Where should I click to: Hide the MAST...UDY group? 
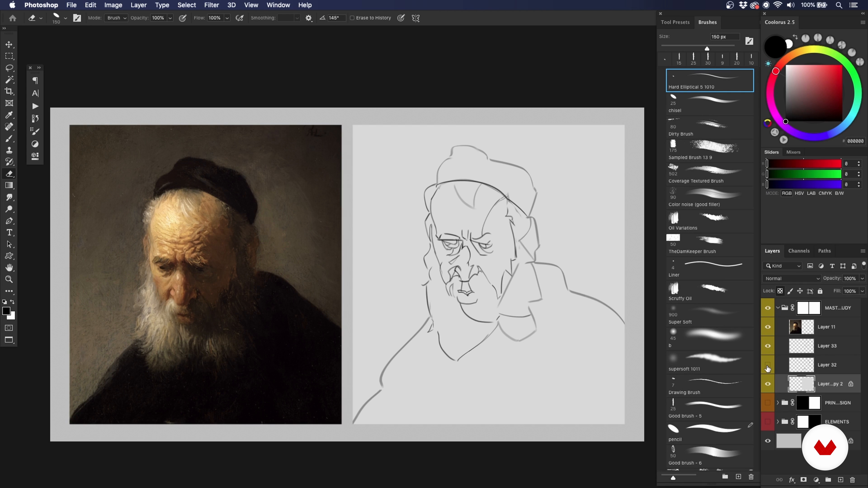(x=768, y=308)
